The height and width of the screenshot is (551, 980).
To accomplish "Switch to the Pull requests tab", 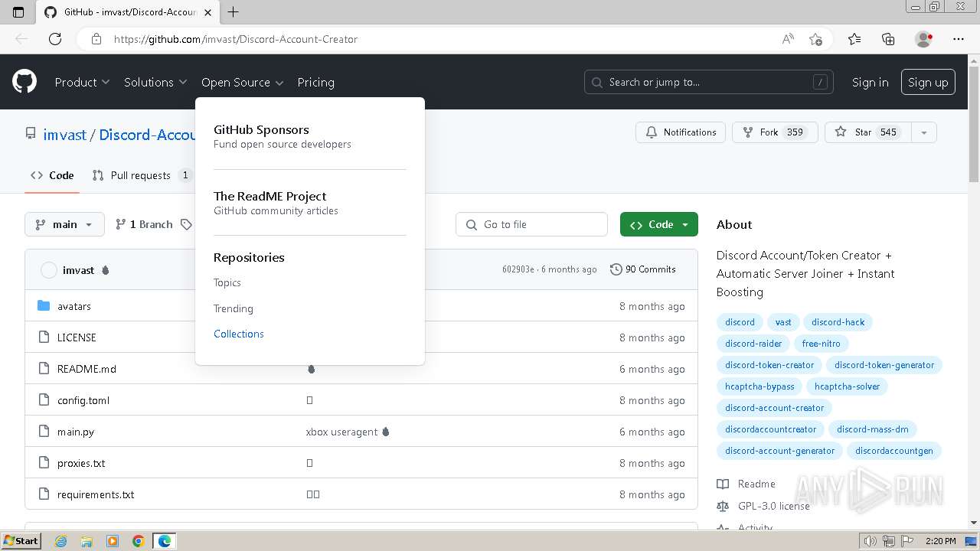I will pyautogui.click(x=140, y=175).
